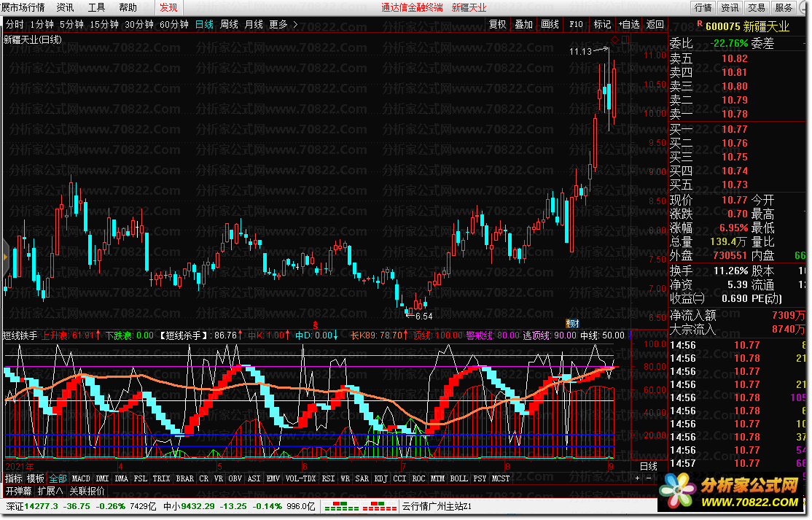The image size is (812, 520).
Task: Click the 返回 back button
Action: (x=655, y=24)
